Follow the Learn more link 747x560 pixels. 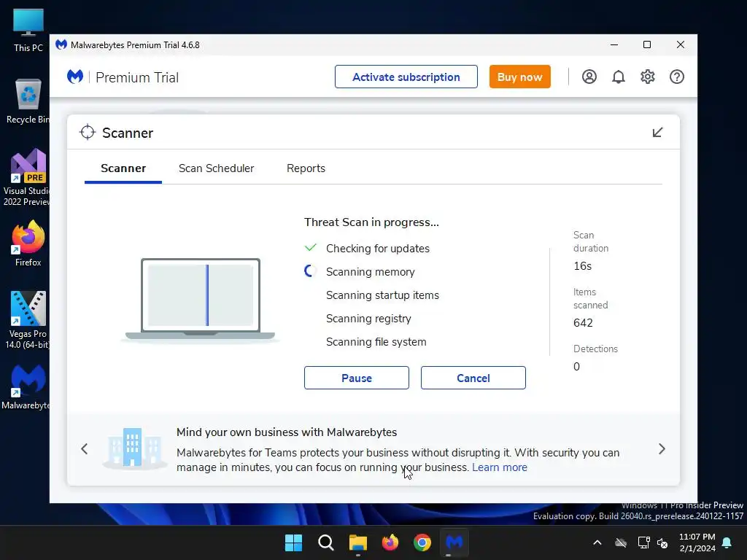coord(500,467)
